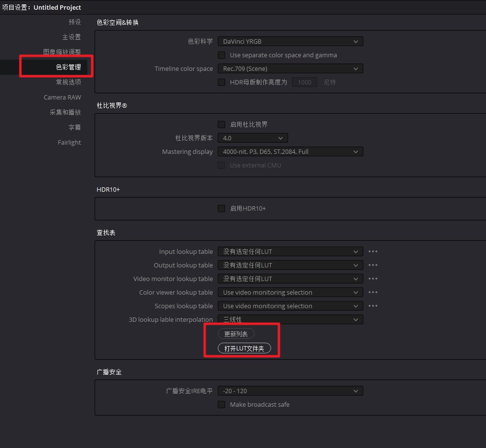Enable Use separate color space and gamma
The height and width of the screenshot is (448, 486).
(221, 55)
